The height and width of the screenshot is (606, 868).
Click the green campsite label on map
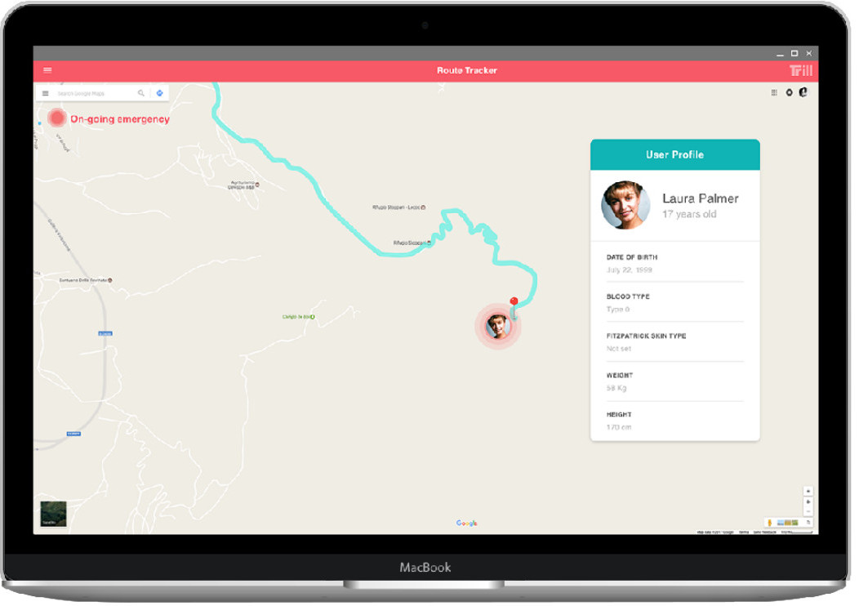(x=296, y=317)
